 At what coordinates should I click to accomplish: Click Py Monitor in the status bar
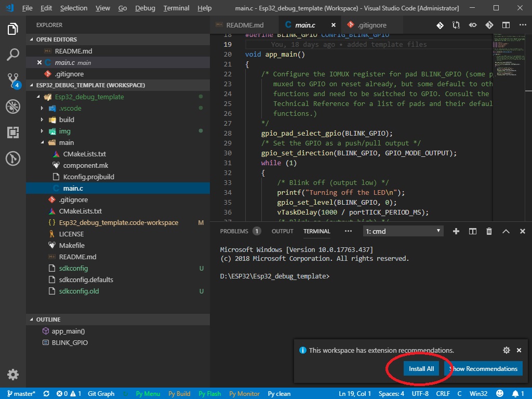244,394
